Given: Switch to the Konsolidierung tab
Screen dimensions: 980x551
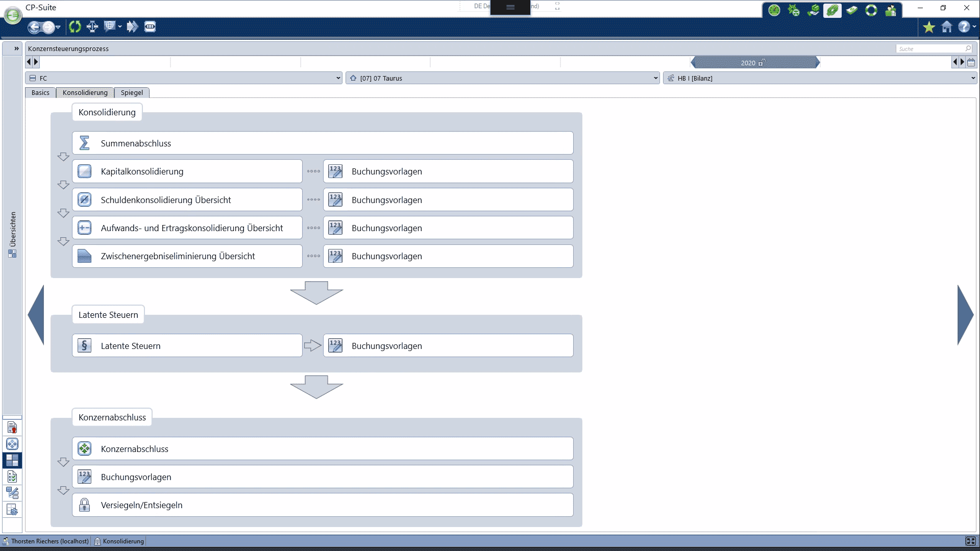Looking at the screenshot, I should (x=85, y=92).
